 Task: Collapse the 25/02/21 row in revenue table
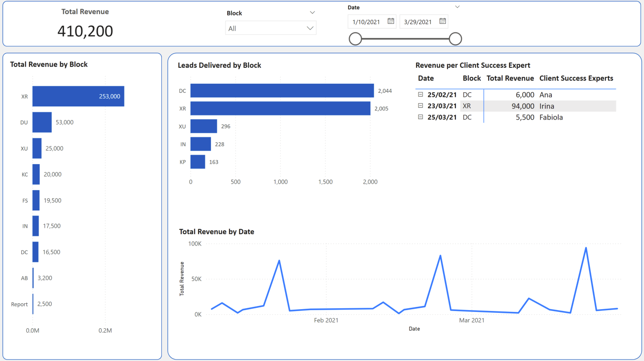(420, 95)
